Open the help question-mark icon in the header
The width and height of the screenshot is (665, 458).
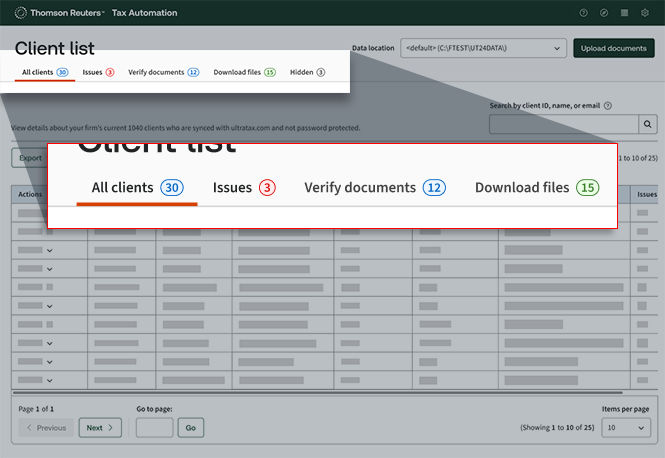[x=584, y=13]
